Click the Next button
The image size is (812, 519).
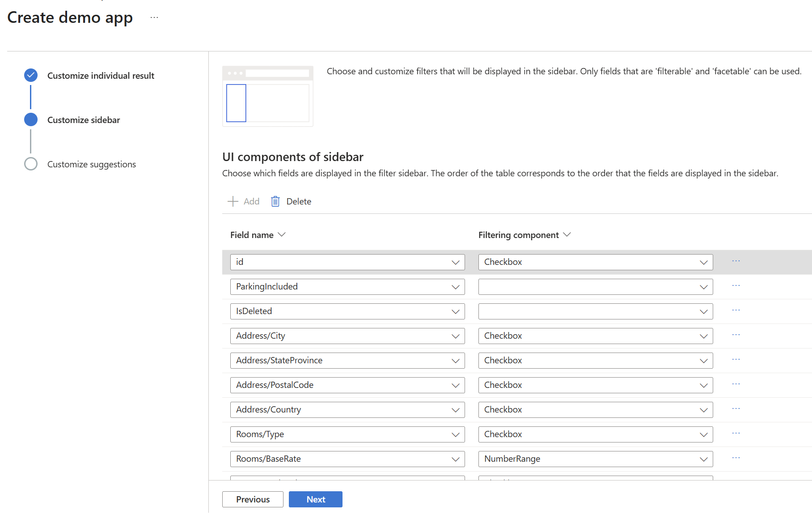[316, 499]
